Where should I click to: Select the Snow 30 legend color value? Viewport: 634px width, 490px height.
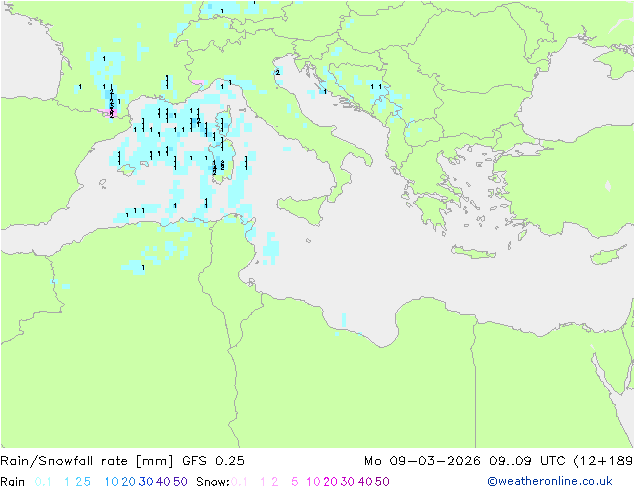click(348, 482)
